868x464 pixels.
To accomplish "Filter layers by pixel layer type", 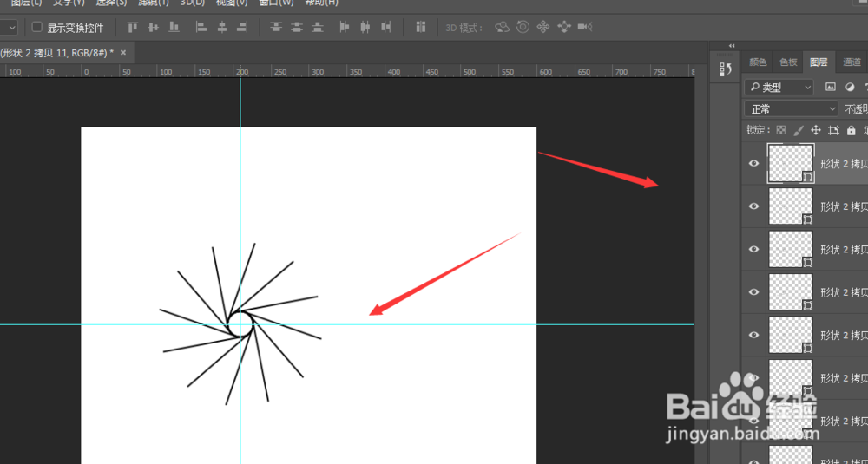I will point(830,87).
